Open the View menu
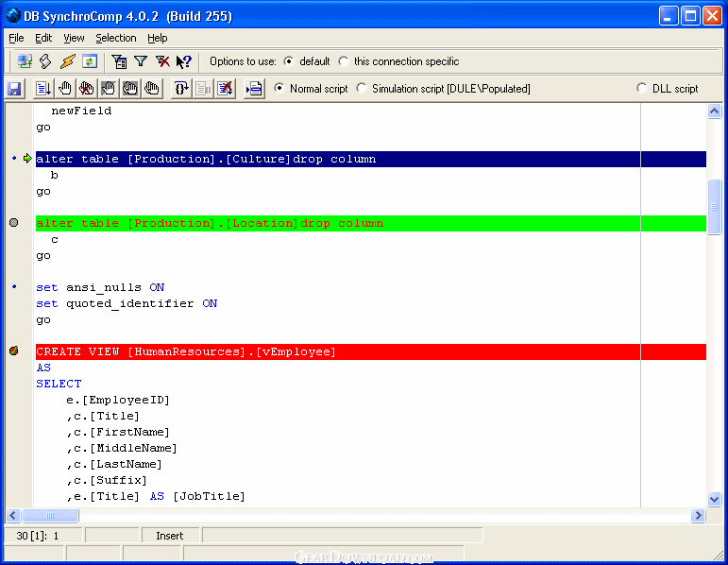The height and width of the screenshot is (565, 728). pyautogui.click(x=74, y=38)
